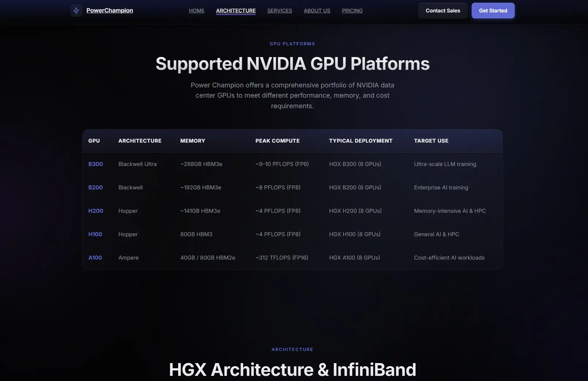Screen dimensions: 588x381
Task: Click the Typical Deployment column header
Action: pos(361,141)
